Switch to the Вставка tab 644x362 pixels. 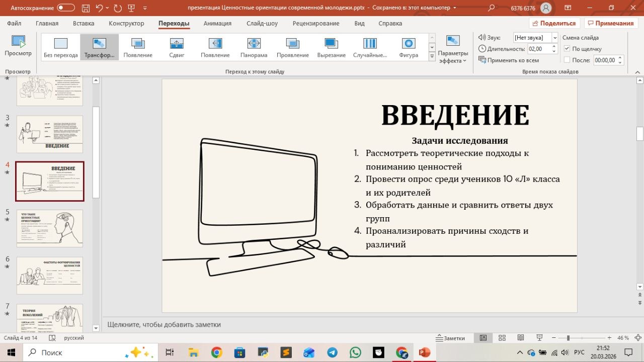(84, 23)
